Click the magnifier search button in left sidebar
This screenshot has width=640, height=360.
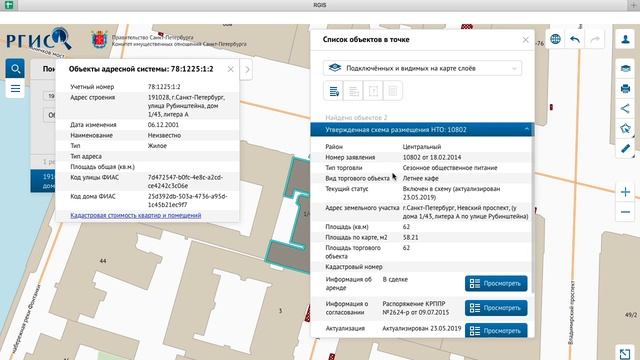pos(15,69)
